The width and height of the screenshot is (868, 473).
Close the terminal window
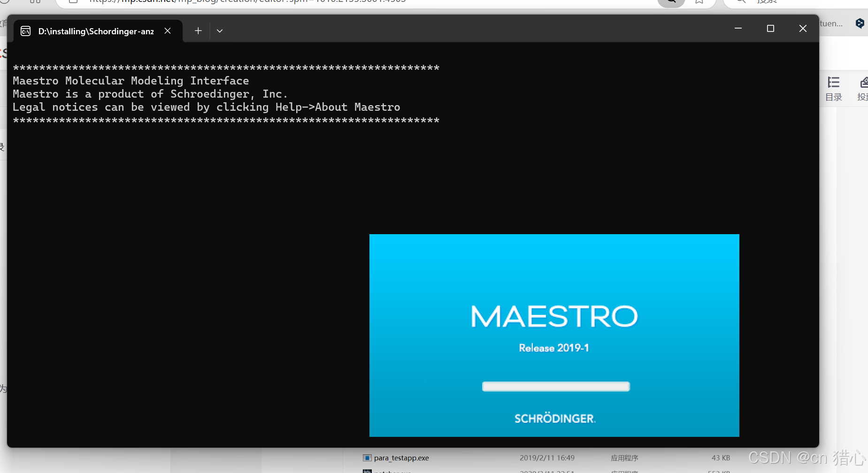coord(803,29)
